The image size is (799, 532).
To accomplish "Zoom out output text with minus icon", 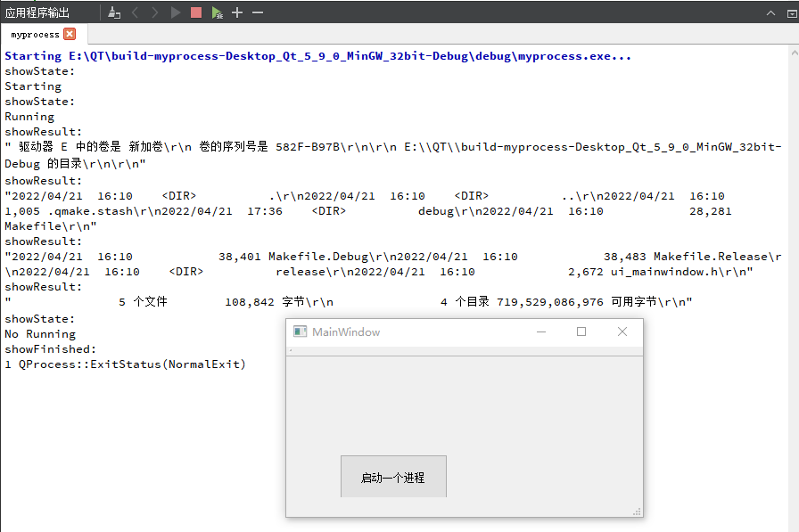I will pyautogui.click(x=258, y=12).
